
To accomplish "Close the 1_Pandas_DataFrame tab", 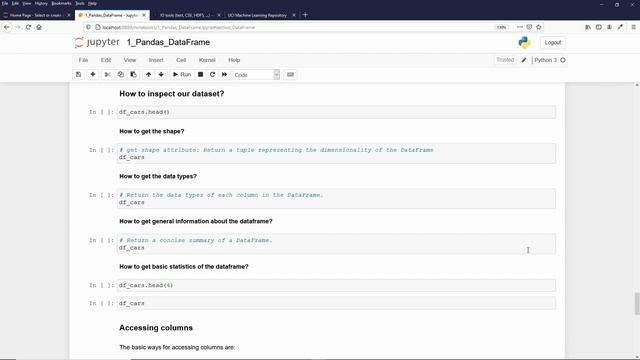I will [x=144, y=15].
